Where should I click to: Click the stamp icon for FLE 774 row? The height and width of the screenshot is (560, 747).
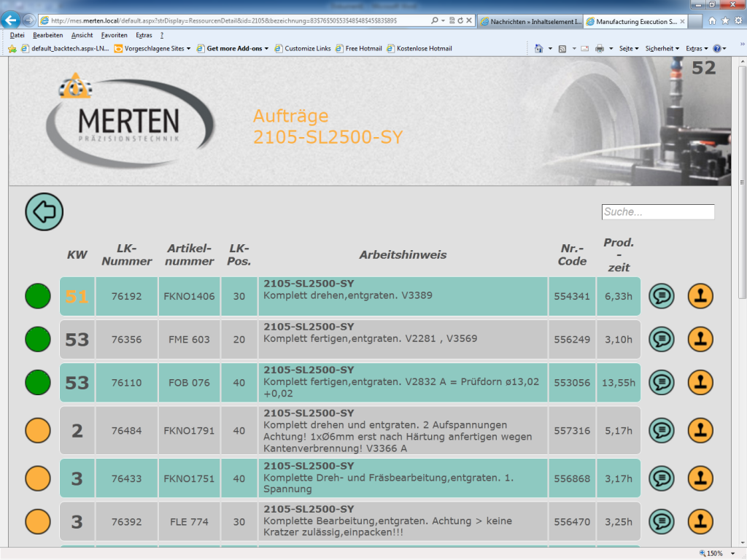pos(700,521)
